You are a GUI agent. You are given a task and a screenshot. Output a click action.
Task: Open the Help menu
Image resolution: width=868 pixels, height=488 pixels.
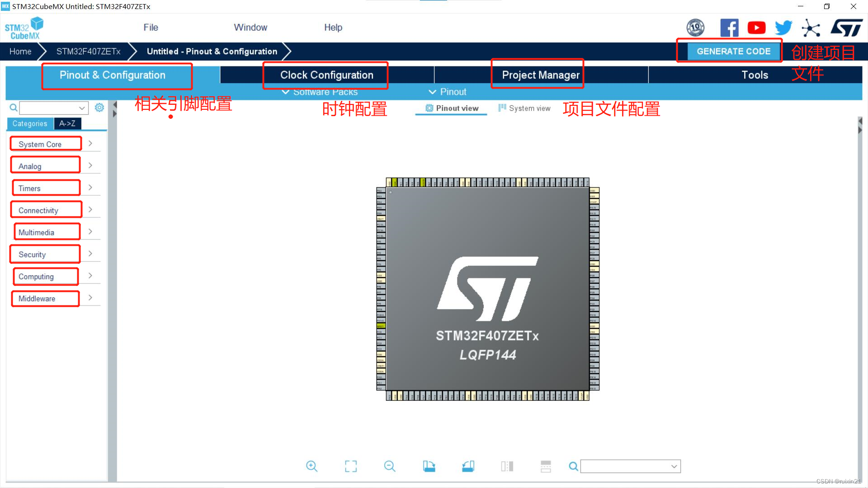[x=333, y=28]
